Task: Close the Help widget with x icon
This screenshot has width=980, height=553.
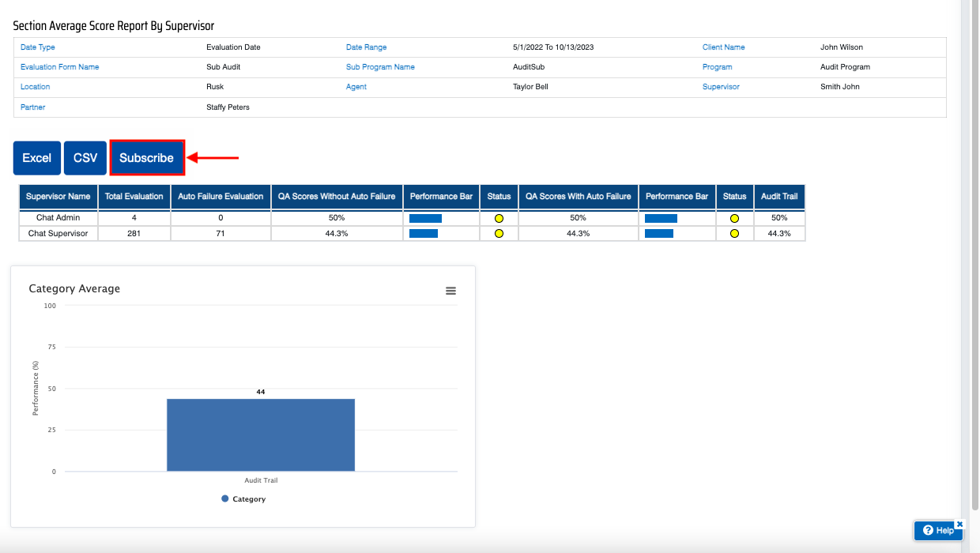Action: pyautogui.click(x=959, y=524)
